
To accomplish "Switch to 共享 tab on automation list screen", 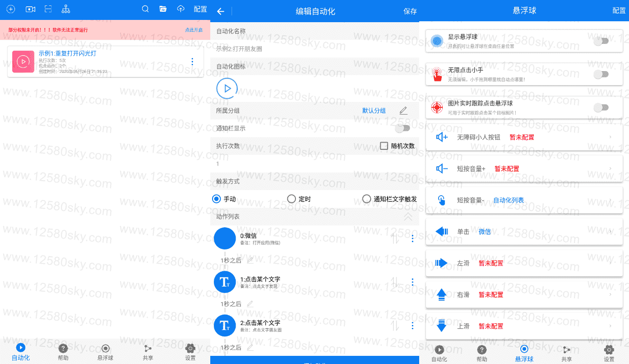I will click(x=148, y=352).
